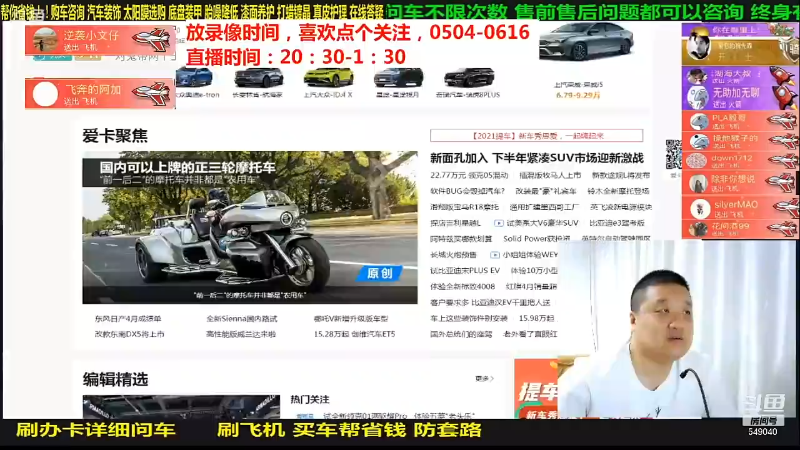Open the gray sedan priced 6.79-9.29万
The width and height of the screenshot is (800, 450).
[587, 42]
